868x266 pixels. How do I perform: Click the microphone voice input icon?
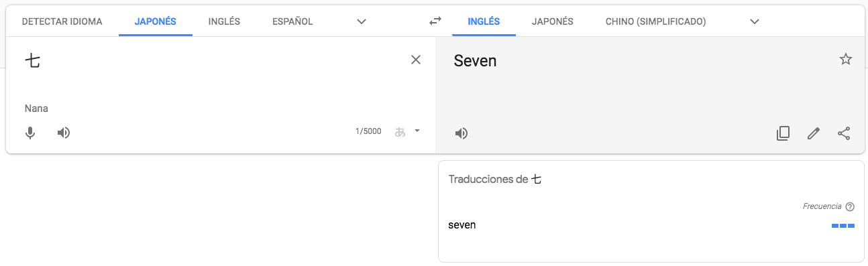click(x=30, y=133)
